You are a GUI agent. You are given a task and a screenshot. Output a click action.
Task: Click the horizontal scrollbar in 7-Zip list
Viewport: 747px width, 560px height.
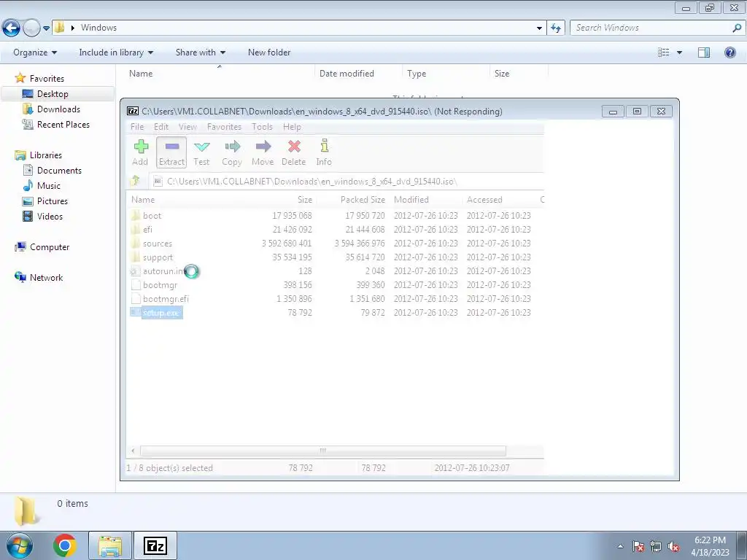tap(323, 451)
